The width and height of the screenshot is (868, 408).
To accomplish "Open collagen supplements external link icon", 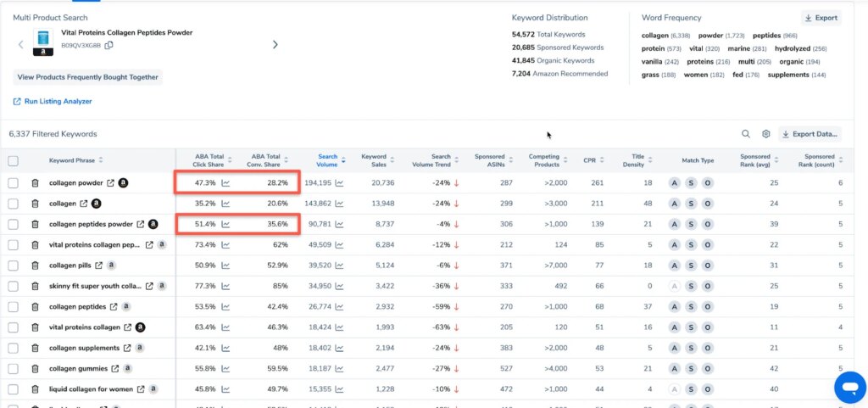I will [127, 348].
